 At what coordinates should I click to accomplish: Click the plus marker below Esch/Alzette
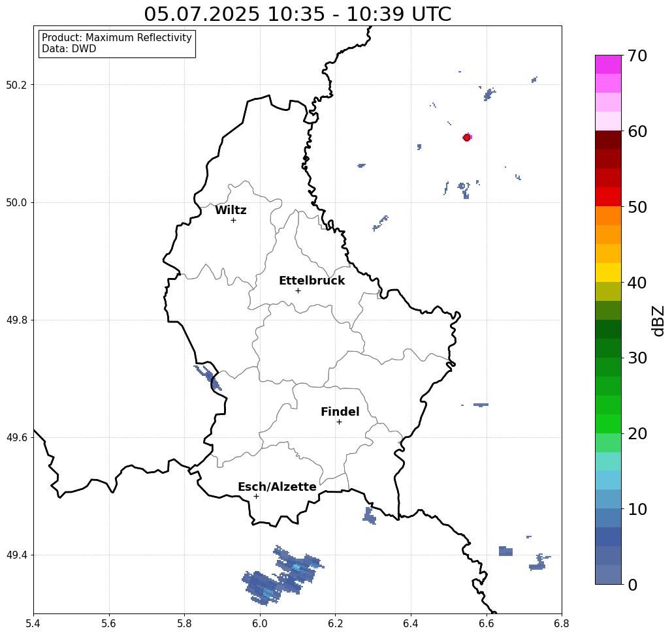(x=256, y=496)
